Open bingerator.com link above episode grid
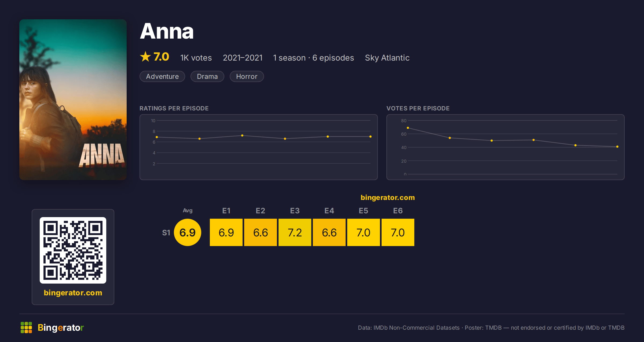The width and height of the screenshot is (644, 342). coord(387,198)
